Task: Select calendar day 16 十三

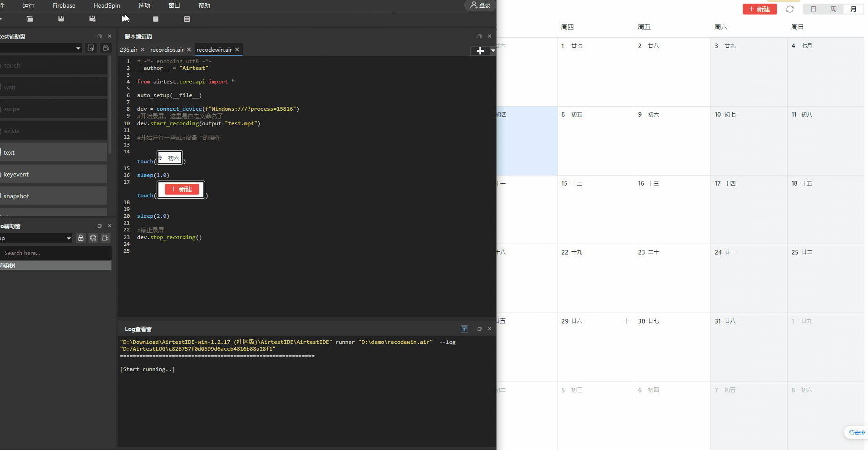Action: pos(672,210)
